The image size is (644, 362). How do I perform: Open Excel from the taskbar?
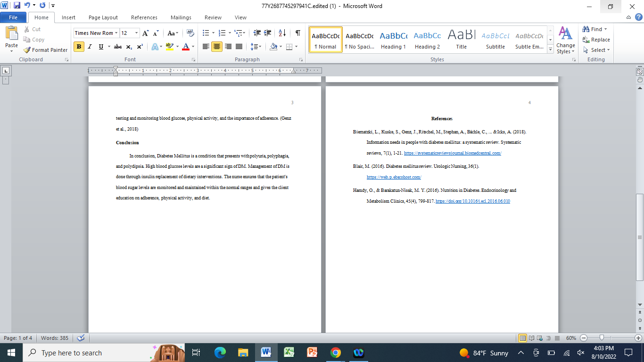coord(289,353)
